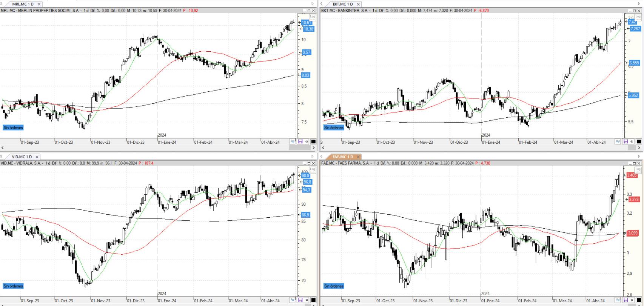Save the FAE.MC chart with the floppy icon
Screen dimensions: 644x306
626,300
